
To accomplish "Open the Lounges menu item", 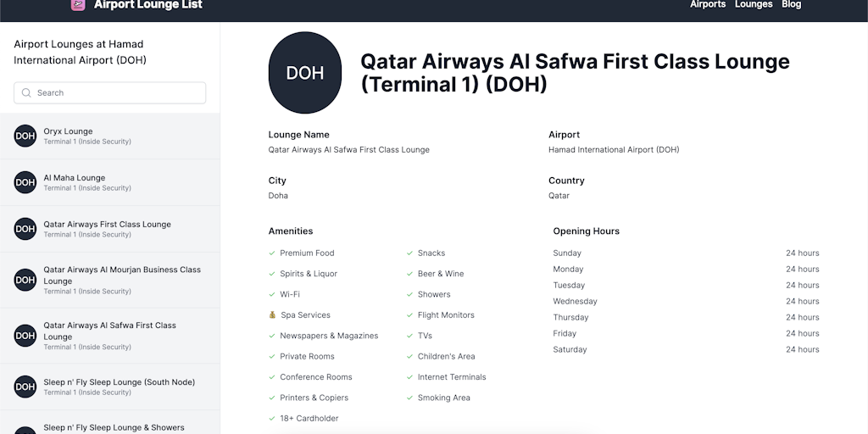I will [754, 5].
